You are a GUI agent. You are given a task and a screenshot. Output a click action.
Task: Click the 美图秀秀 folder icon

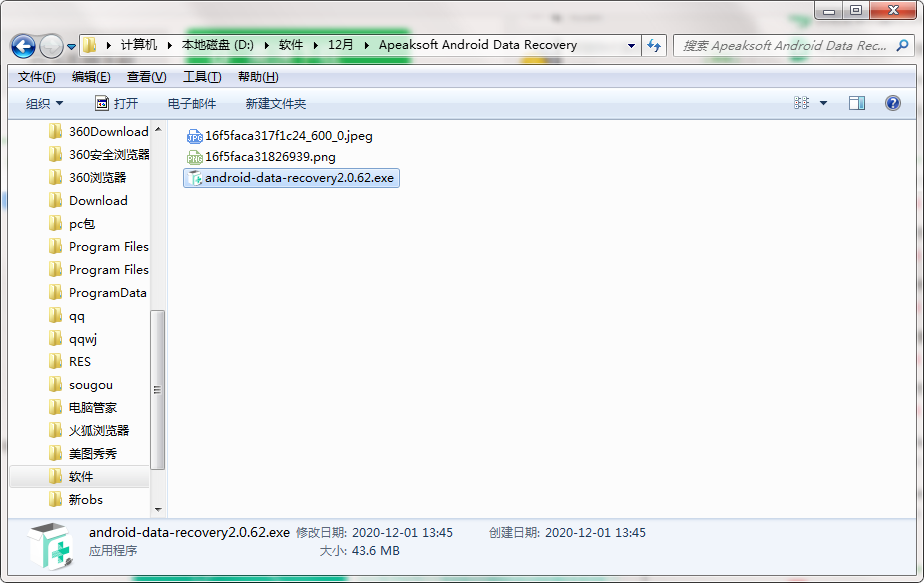click(55, 453)
